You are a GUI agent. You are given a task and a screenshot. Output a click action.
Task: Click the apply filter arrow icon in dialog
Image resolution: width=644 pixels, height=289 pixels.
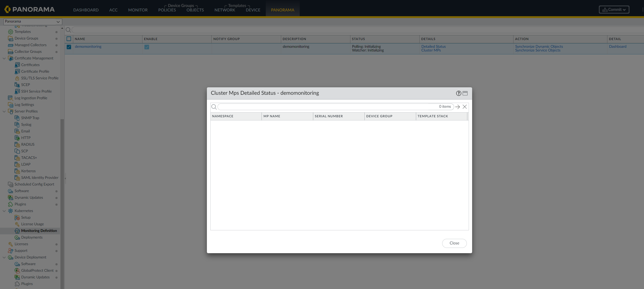pos(458,107)
